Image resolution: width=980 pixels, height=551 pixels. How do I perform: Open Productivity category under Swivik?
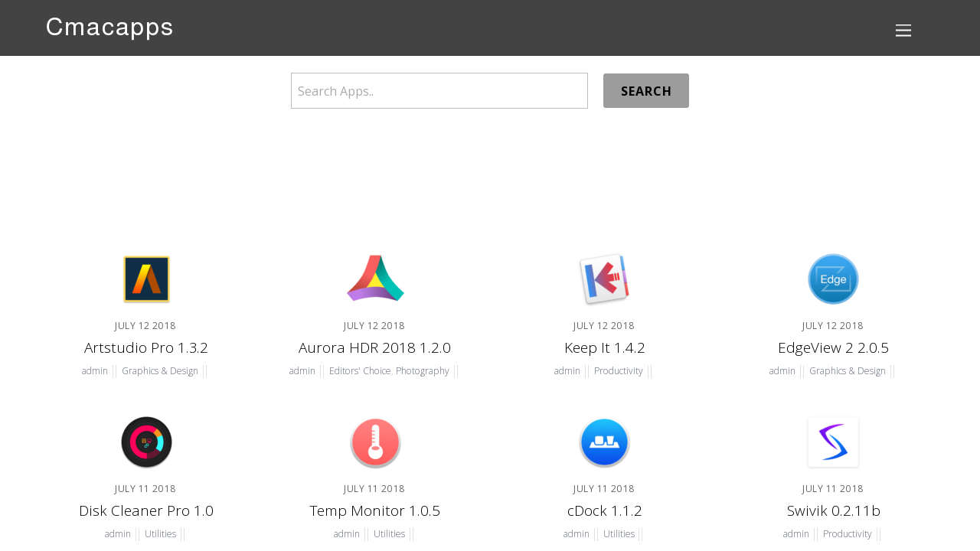(848, 534)
